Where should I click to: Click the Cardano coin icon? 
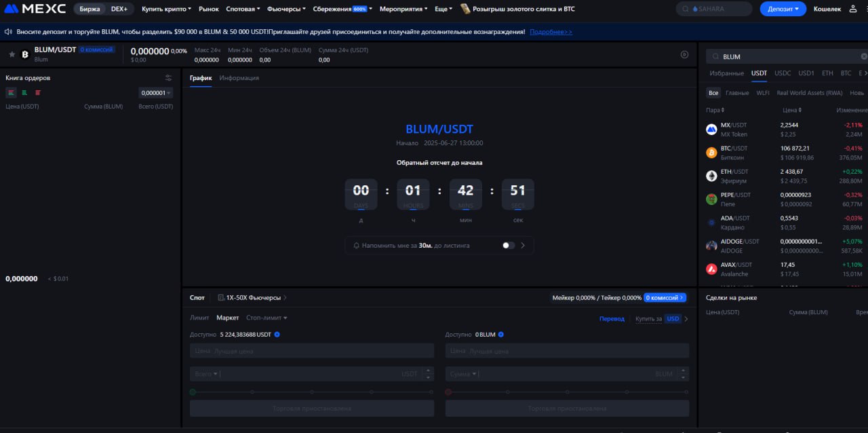(711, 222)
